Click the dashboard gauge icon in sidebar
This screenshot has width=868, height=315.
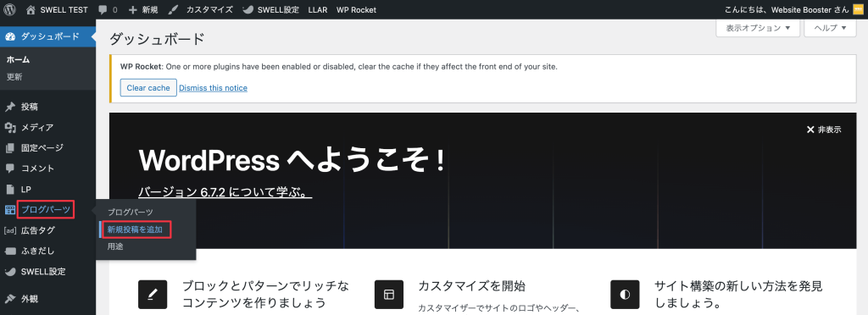(x=10, y=36)
